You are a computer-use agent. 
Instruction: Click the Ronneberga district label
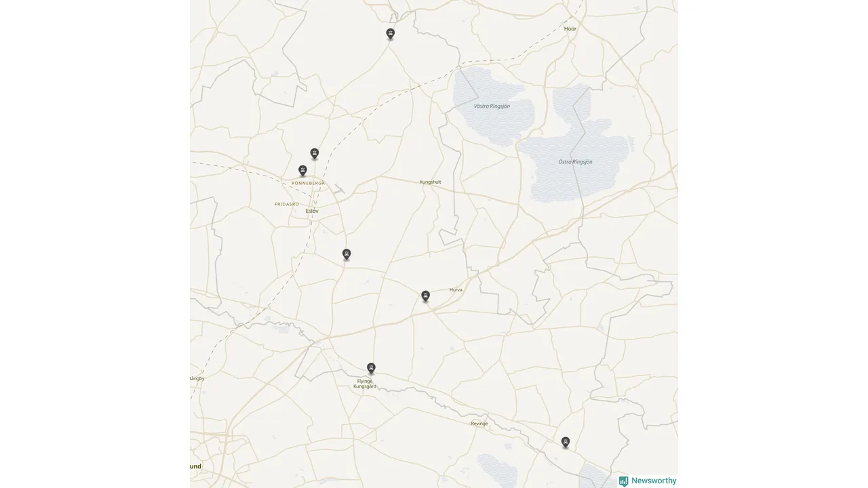coord(308,183)
